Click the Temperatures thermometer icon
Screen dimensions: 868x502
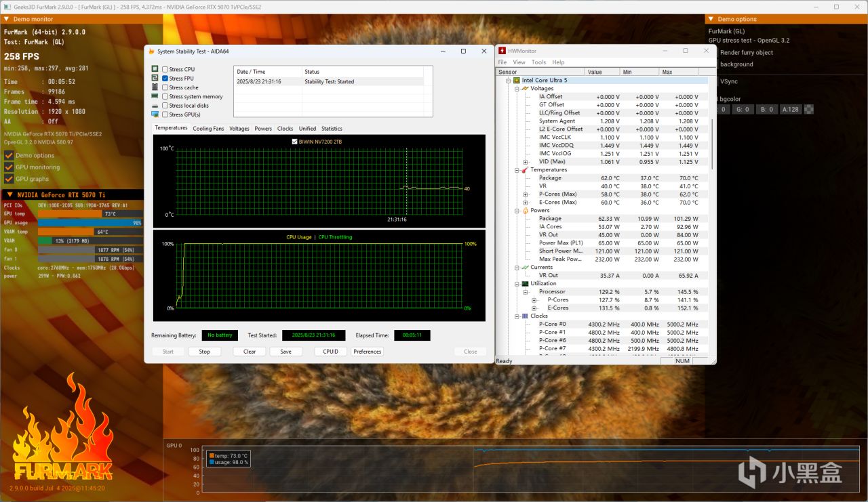coord(525,170)
